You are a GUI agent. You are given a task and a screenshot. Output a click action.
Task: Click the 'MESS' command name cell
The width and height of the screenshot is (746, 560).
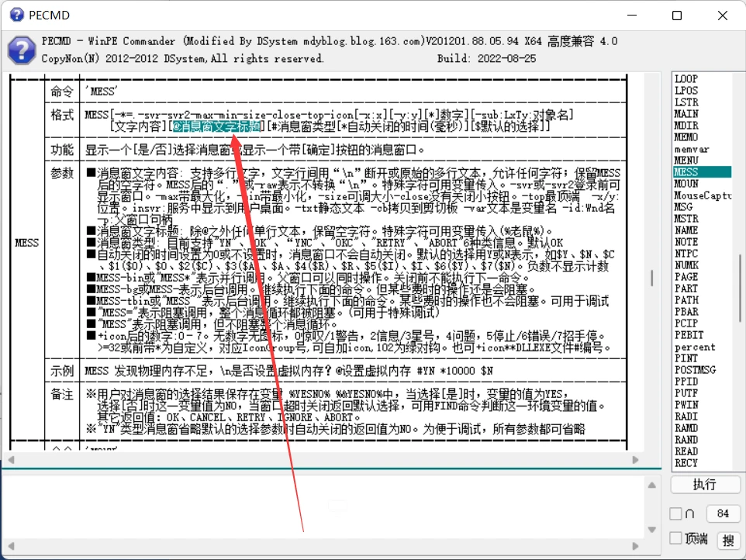(x=102, y=91)
